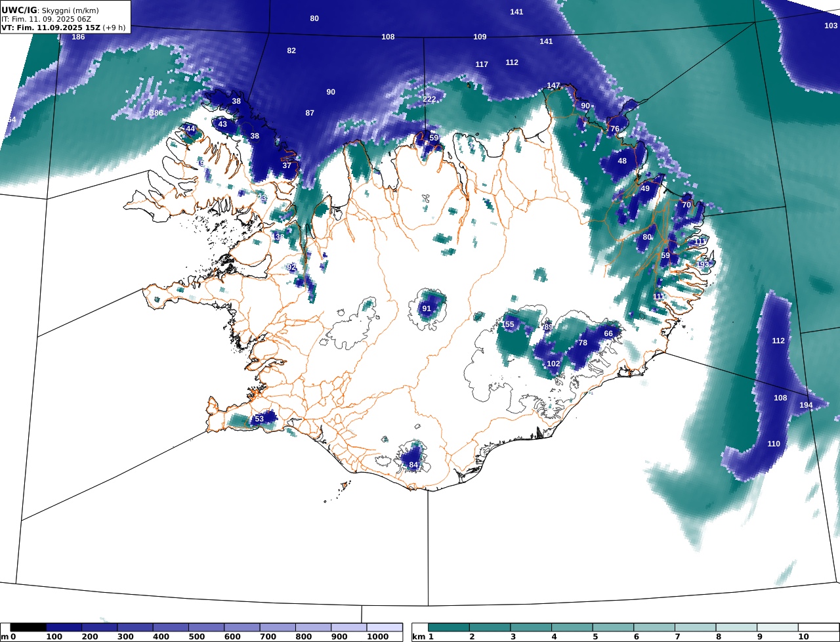Click the valid time 'VT: Fim. 11.09.2025 15Z'

pyautogui.click(x=51, y=28)
